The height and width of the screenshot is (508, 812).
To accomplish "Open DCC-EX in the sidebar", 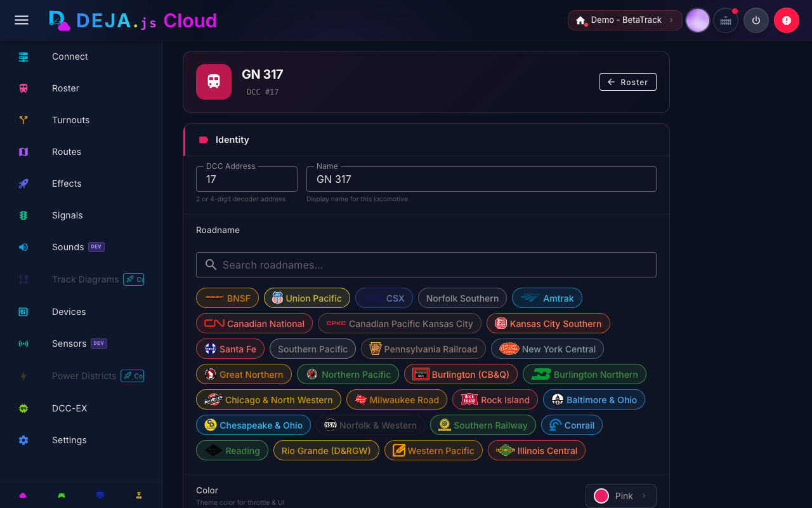I will (81, 408).
